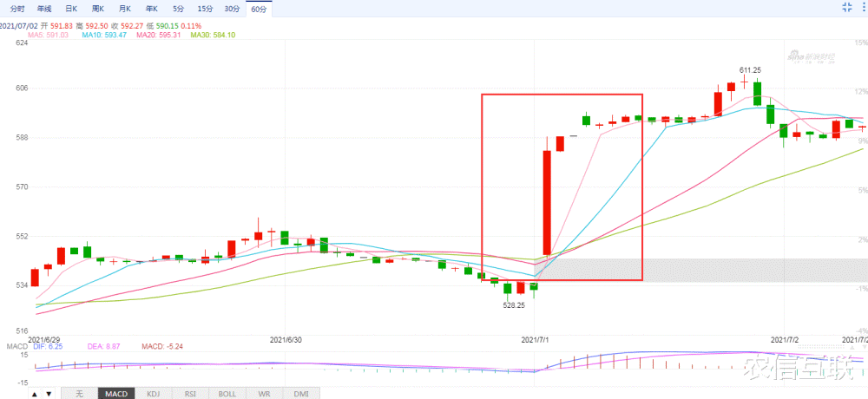Switch to the BOLL indicator
Screen dimensions: 868x399
[x=227, y=394]
